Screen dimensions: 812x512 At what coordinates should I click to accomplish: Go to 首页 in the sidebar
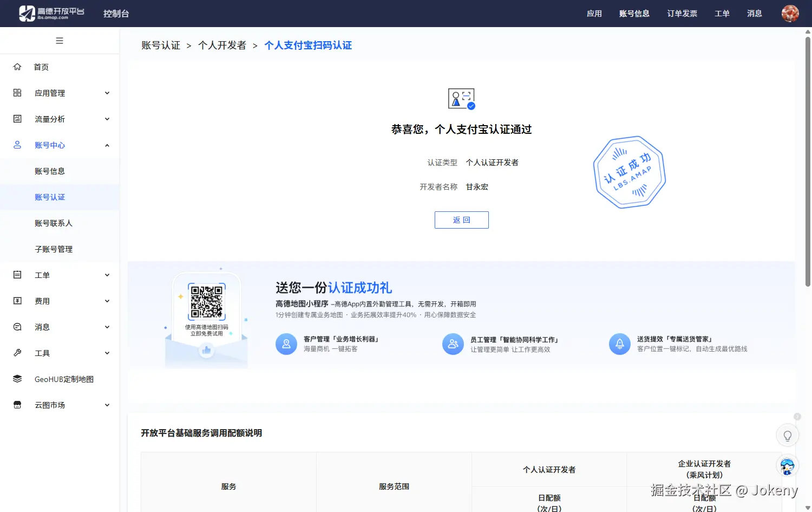point(41,67)
